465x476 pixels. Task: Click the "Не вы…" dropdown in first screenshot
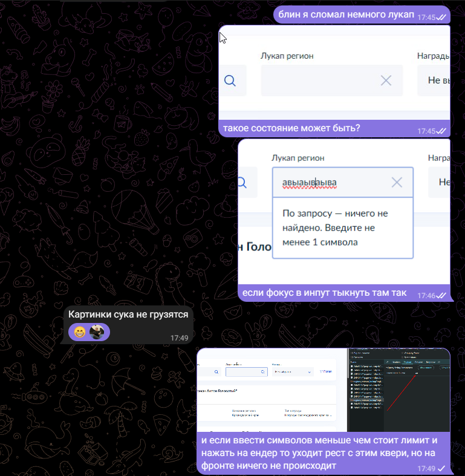pos(434,80)
